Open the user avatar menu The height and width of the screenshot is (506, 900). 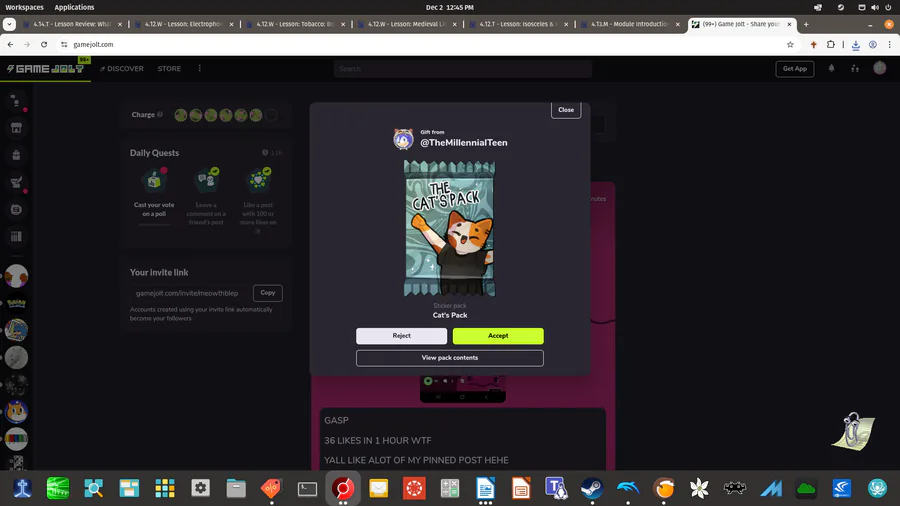click(879, 68)
